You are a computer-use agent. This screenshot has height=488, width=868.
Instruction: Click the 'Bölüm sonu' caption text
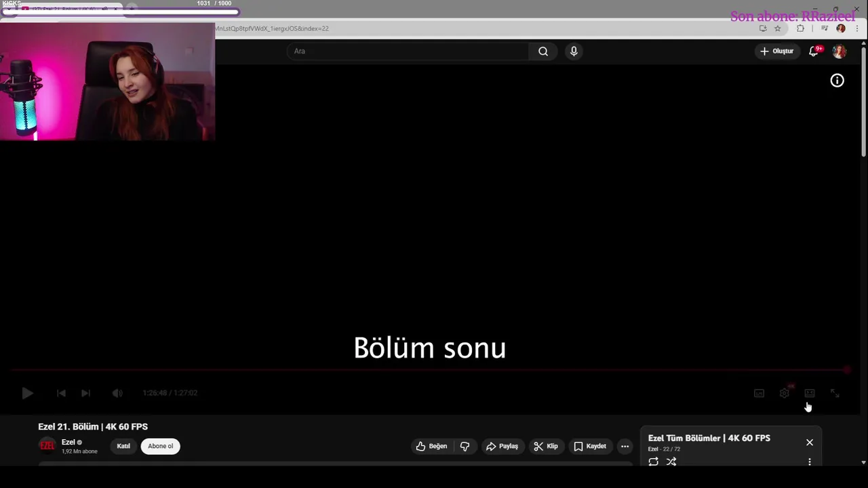tap(430, 348)
